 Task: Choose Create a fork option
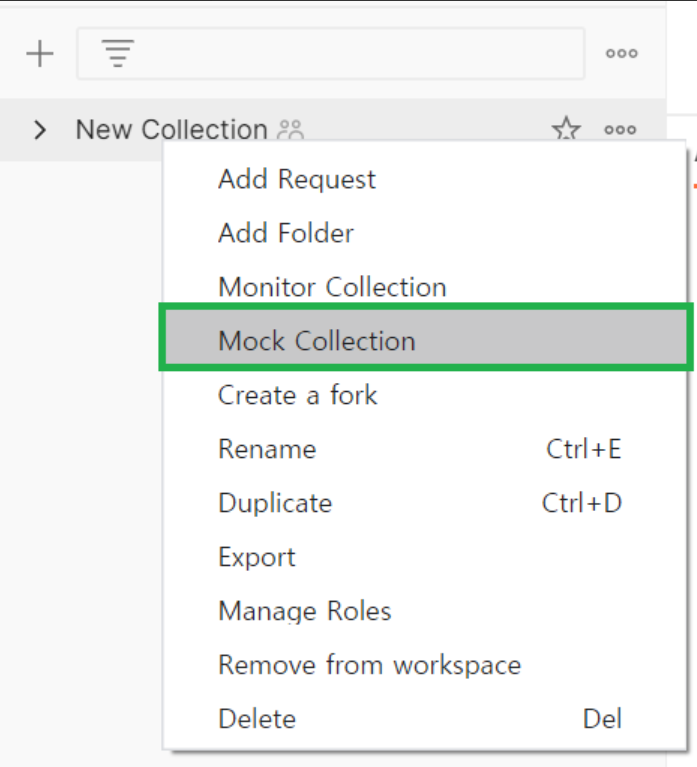425,395
